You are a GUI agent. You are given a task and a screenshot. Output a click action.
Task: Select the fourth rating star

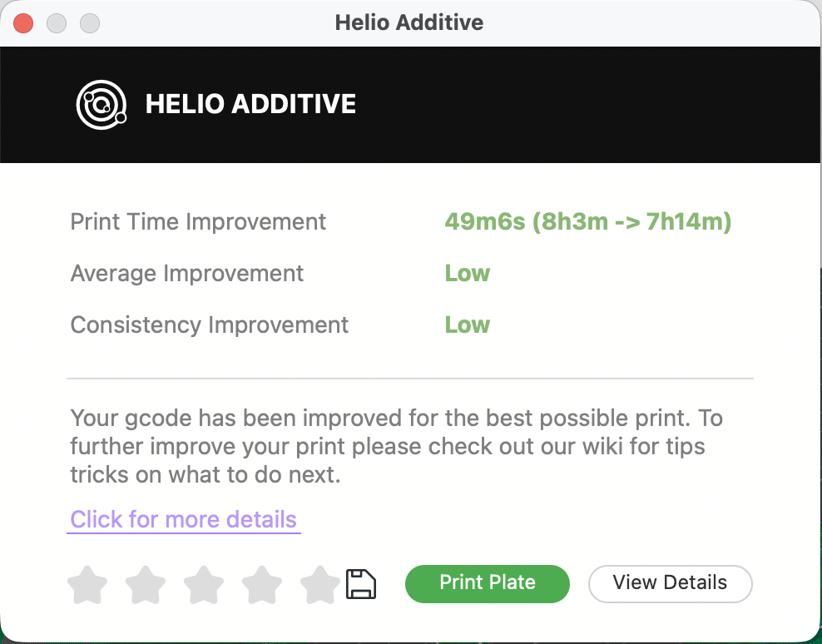[261, 584]
